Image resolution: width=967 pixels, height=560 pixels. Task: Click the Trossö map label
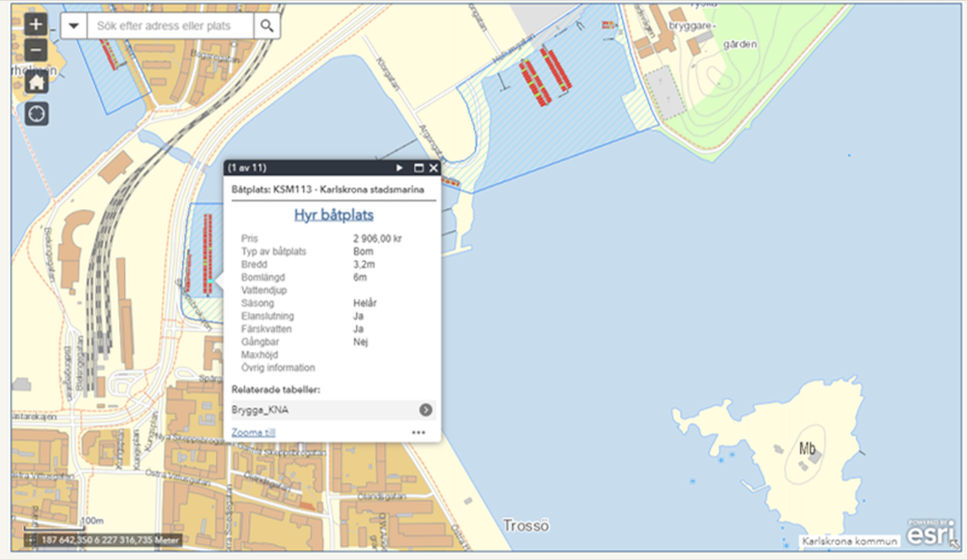[526, 525]
